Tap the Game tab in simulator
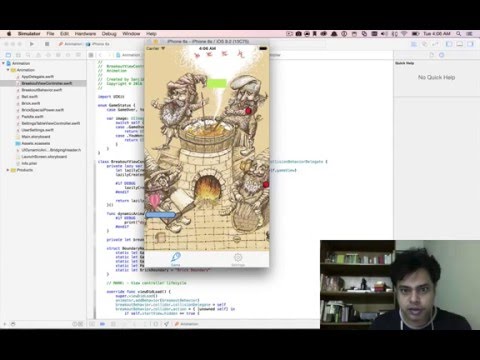The height and width of the screenshot is (360, 480). point(176,259)
